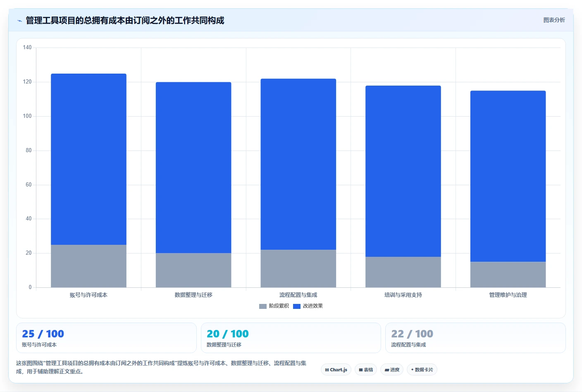The width and height of the screenshot is (582, 392).
Task: Click the y-axis value 60
Action: (29, 185)
